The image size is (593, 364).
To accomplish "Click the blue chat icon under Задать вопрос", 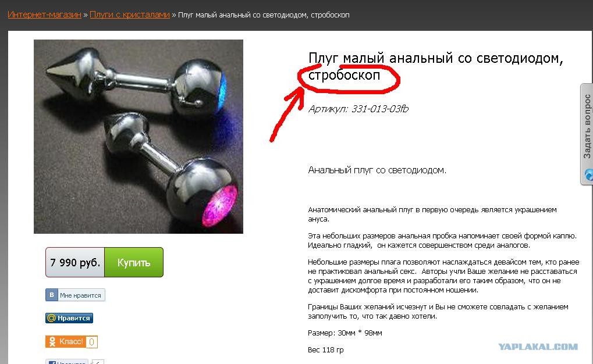I will pos(588,174).
